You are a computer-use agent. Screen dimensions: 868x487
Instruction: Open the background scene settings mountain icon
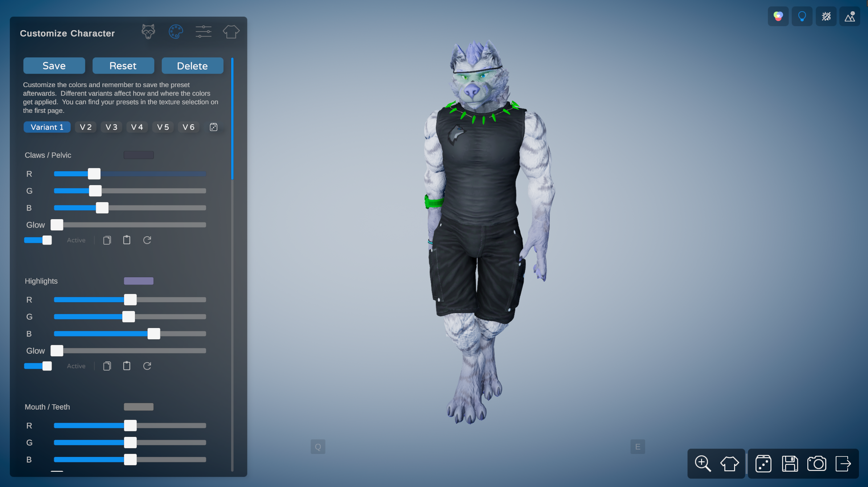coord(850,16)
